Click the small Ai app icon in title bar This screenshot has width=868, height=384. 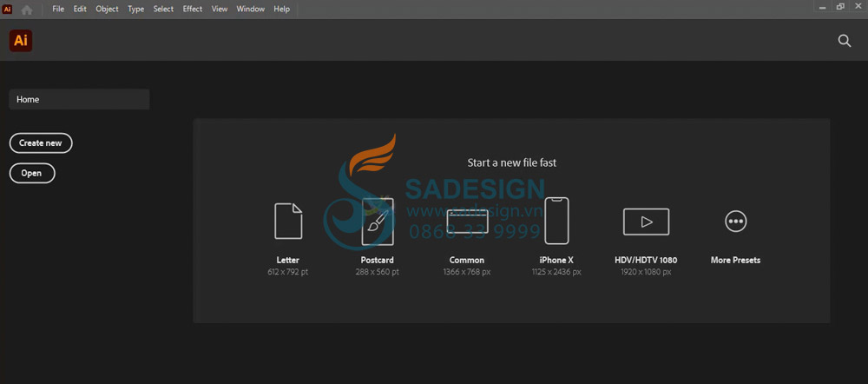tap(7, 9)
